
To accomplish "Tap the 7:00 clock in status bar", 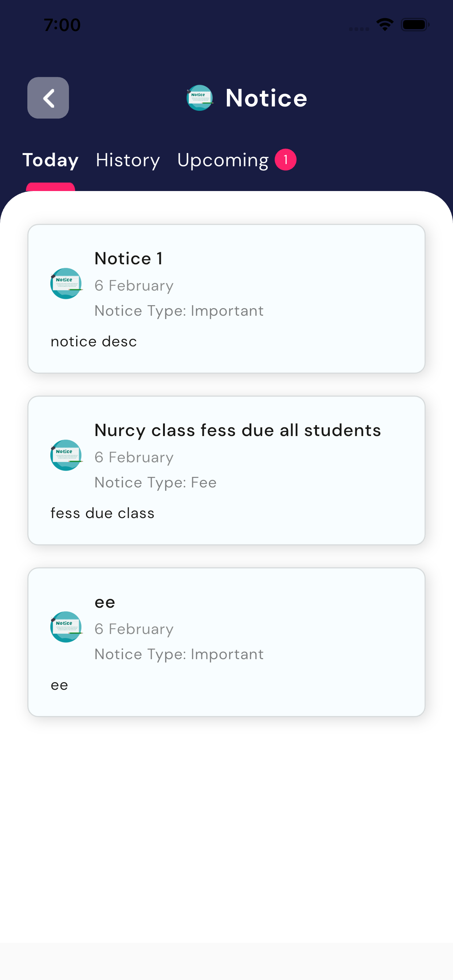I will coord(62,25).
